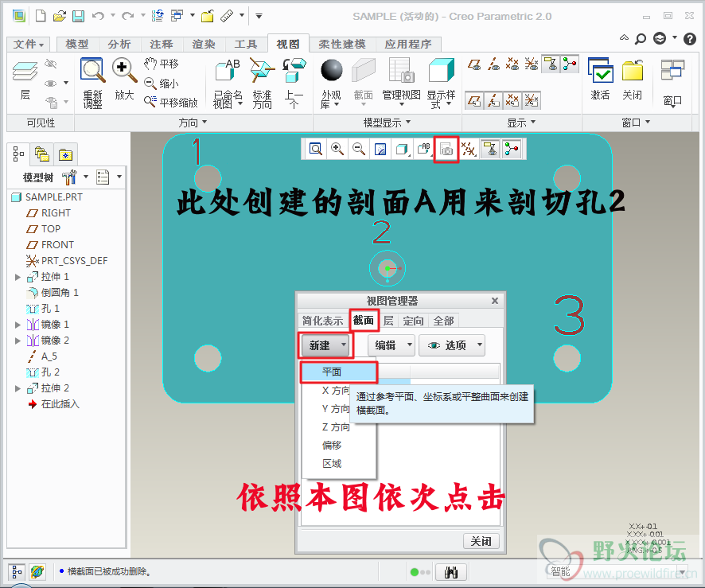Image resolution: width=705 pixels, height=588 pixels.
Task: Switch to All (全部) tab in view manager
Action: [443, 321]
